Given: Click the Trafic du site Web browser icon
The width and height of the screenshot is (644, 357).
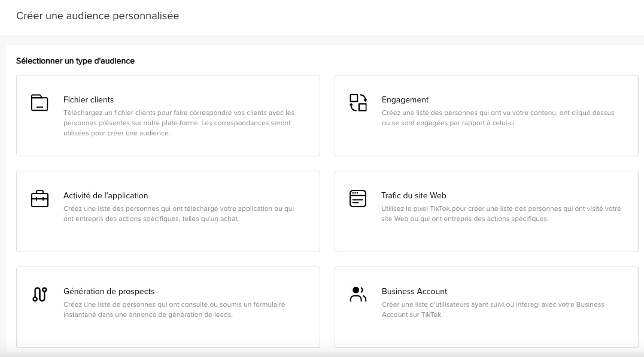Looking at the screenshot, I should (x=357, y=198).
